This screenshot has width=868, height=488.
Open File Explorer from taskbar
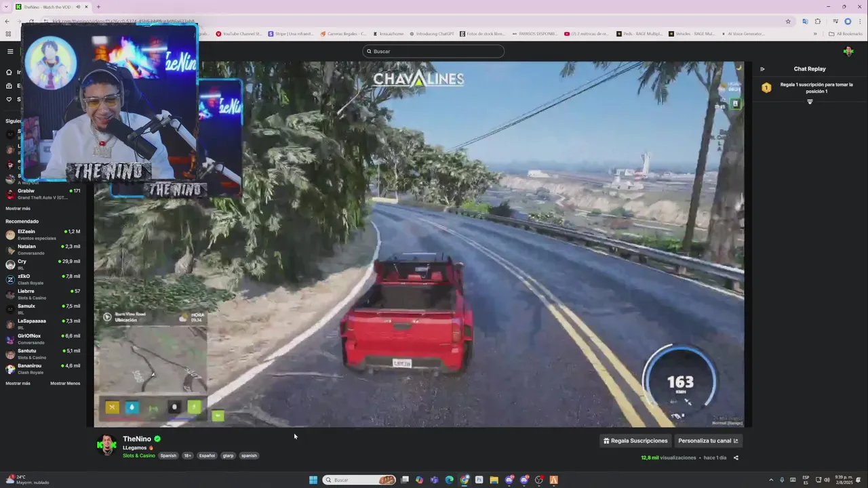click(494, 480)
